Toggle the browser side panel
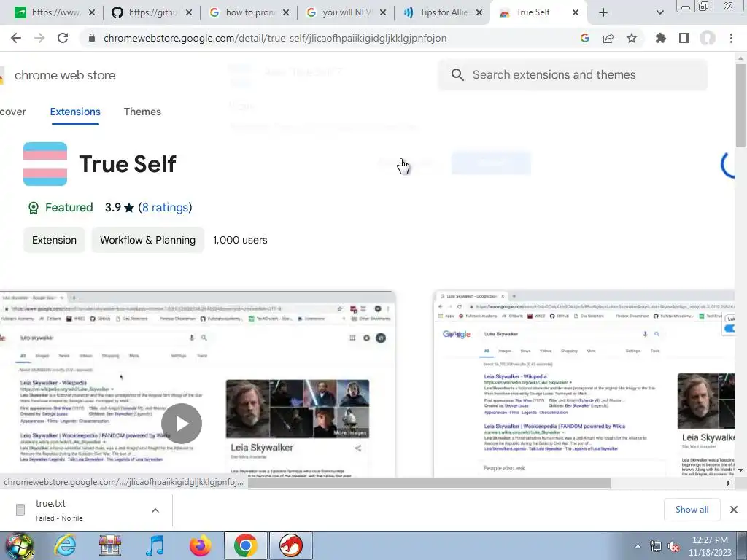 (x=684, y=38)
